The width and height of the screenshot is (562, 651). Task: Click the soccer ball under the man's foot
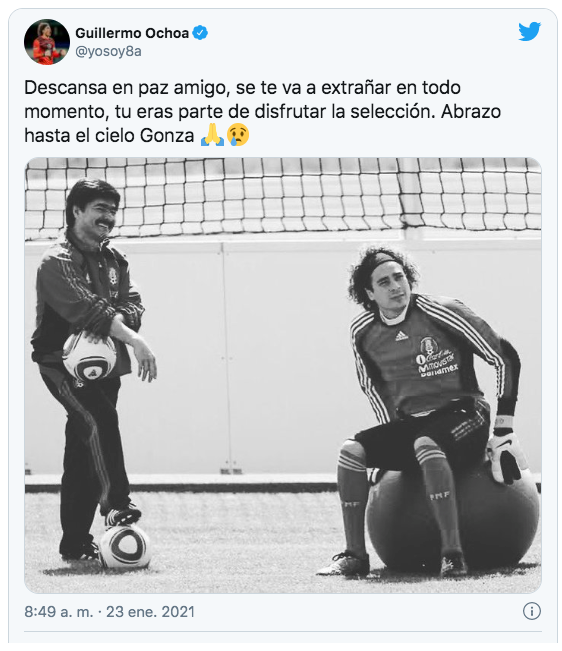(x=125, y=546)
